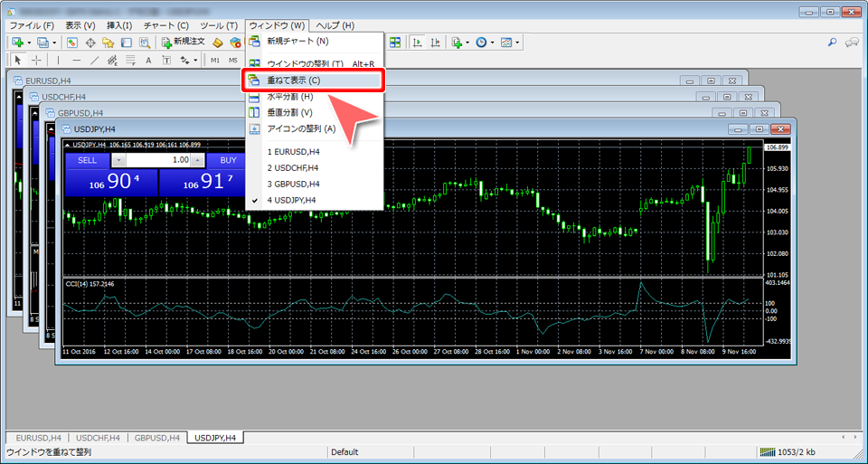
Task: Toggle the chart shift icon
Action: [x=436, y=42]
